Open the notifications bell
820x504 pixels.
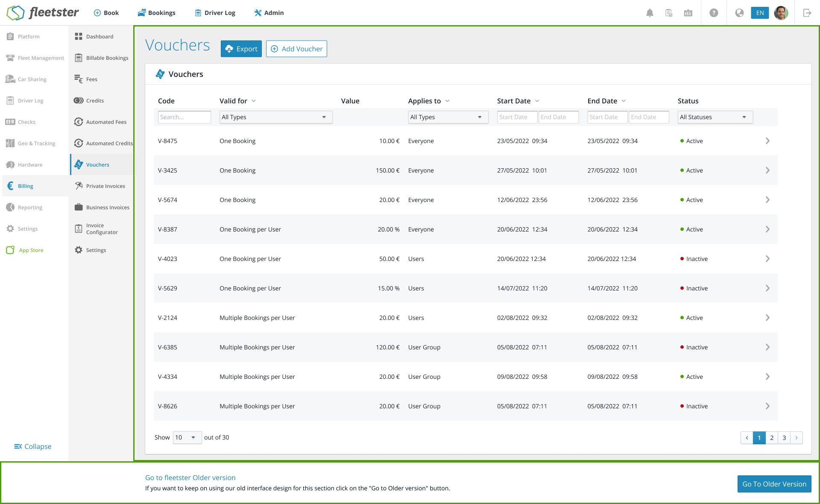(650, 13)
